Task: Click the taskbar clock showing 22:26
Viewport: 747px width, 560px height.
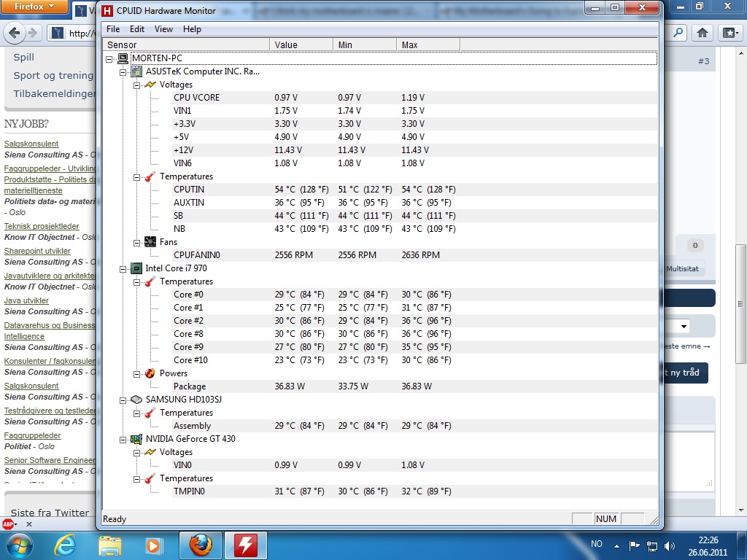Action: click(x=708, y=546)
